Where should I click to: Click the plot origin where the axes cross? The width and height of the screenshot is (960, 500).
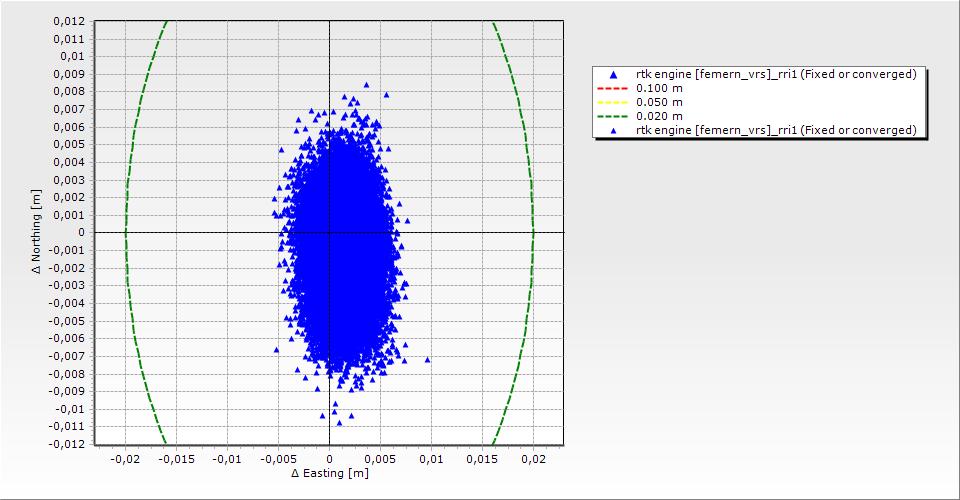point(329,233)
